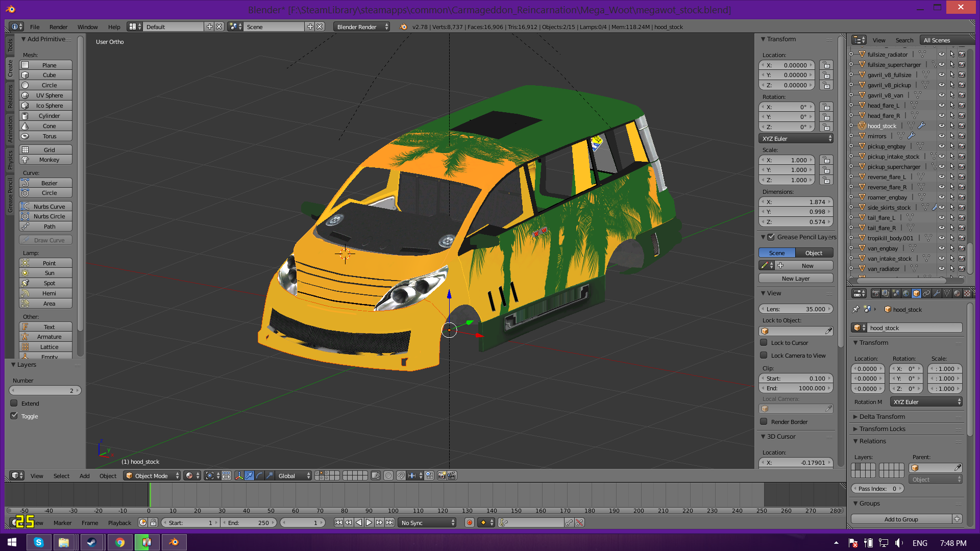This screenshot has height=551, width=980.
Task: Open the No Sync playback dropdown
Action: [x=427, y=522]
